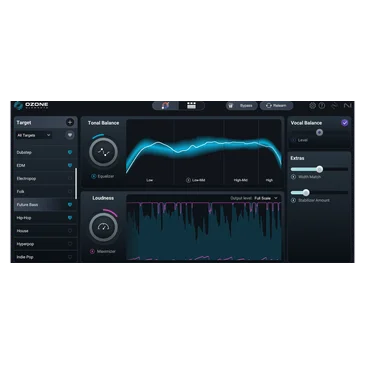Select the Dubstep target

(45, 152)
